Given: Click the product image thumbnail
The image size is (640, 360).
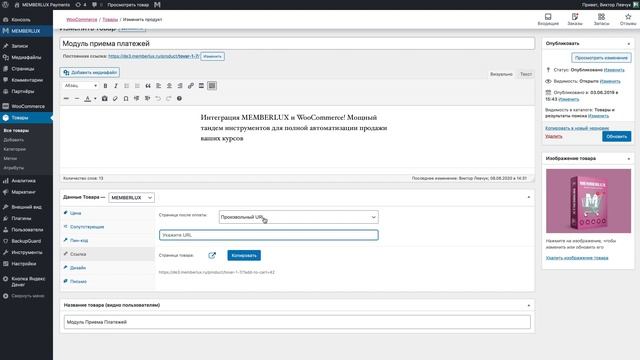Looking at the screenshot, I should click(588, 201).
